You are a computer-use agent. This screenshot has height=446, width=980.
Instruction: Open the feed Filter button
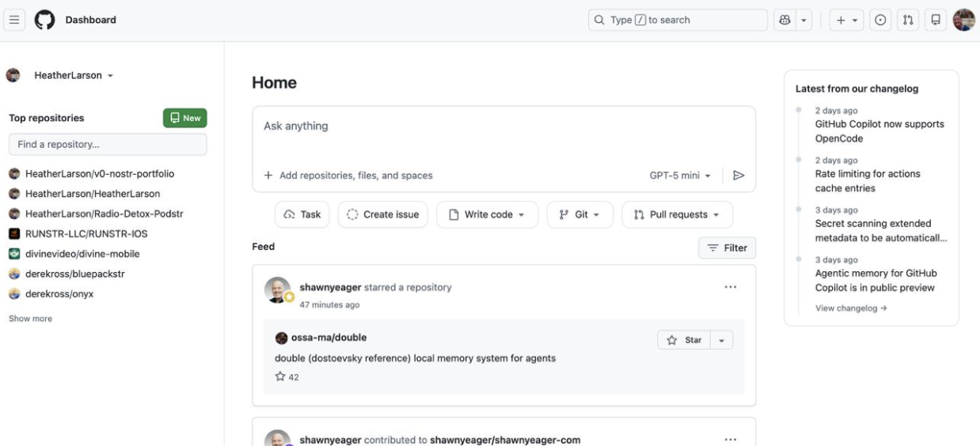click(727, 248)
